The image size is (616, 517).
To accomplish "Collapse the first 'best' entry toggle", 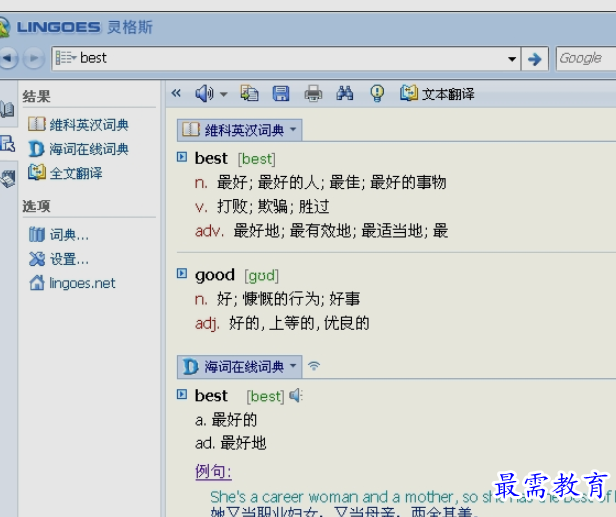I will pyautogui.click(x=182, y=157).
